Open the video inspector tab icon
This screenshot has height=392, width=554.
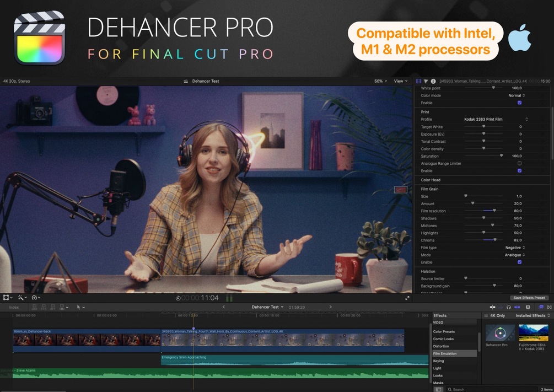click(x=419, y=81)
